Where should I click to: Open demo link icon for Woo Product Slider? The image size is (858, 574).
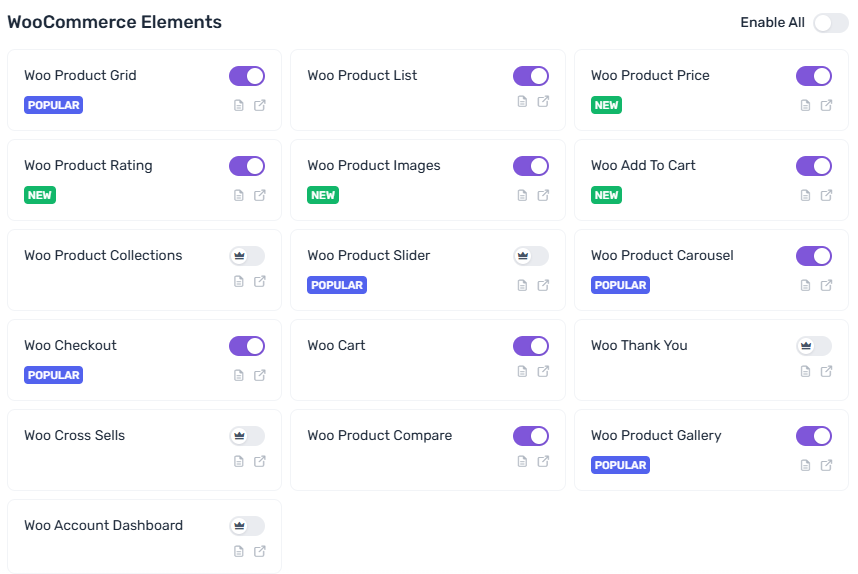544,285
